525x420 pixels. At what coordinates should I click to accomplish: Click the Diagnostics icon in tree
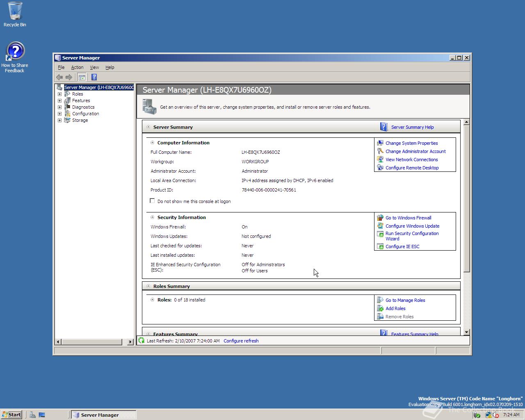click(67, 107)
